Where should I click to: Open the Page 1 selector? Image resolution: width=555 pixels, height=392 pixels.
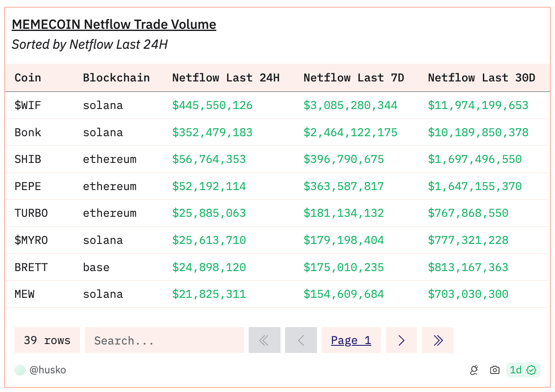coord(351,340)
